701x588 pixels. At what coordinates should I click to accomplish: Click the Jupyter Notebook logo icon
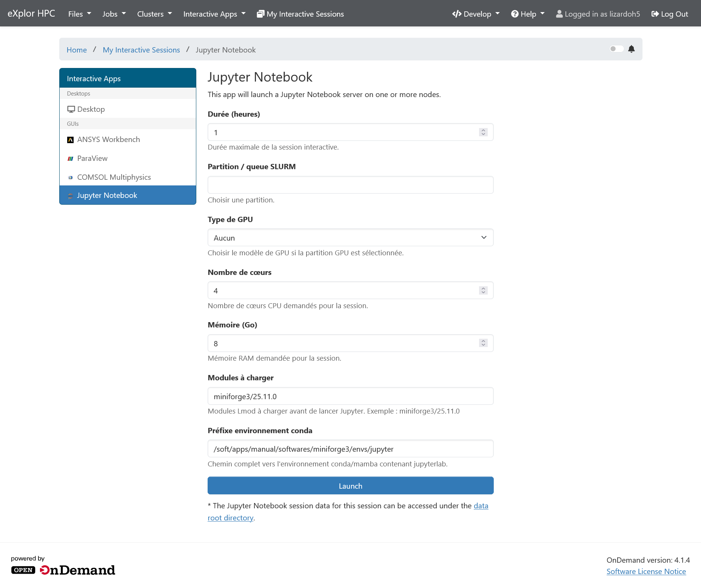pyautogui.click(x=70, y=196)
